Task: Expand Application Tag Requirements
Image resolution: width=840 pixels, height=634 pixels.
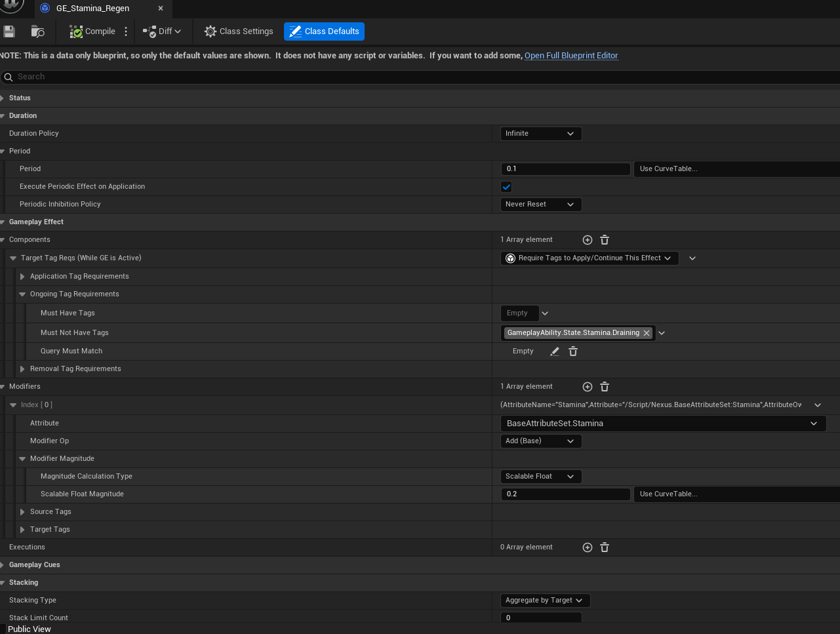Action: tap(22, 276)
